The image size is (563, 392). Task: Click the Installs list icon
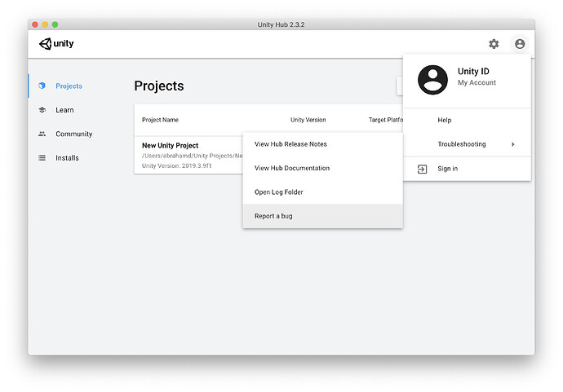tap(42, 158)
